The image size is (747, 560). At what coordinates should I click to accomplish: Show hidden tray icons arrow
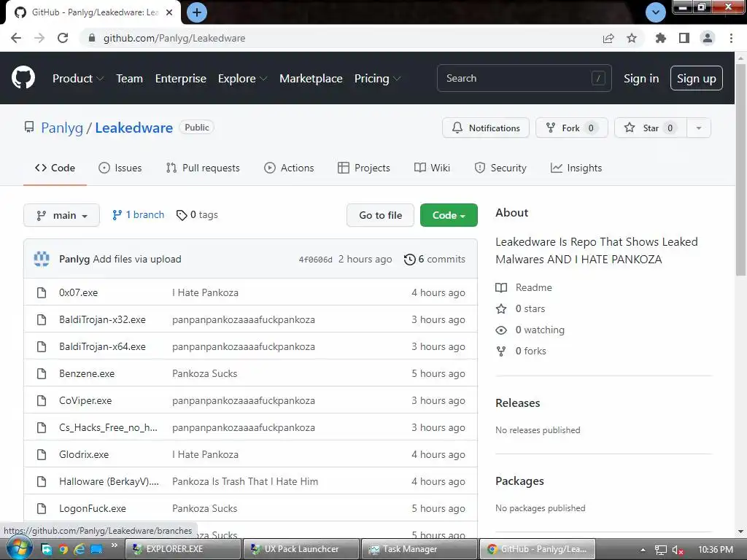(x=643, y=550)
